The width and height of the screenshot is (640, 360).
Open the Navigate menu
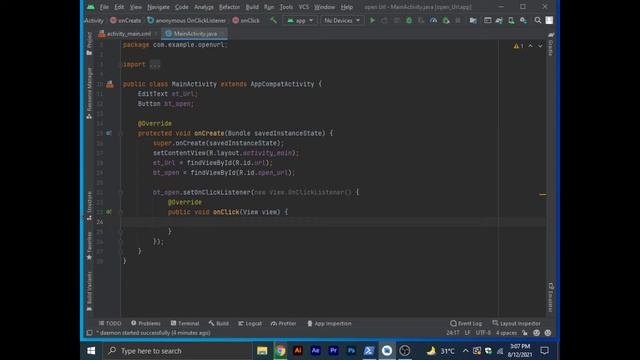pyautogui.click(x=158, y=7)
